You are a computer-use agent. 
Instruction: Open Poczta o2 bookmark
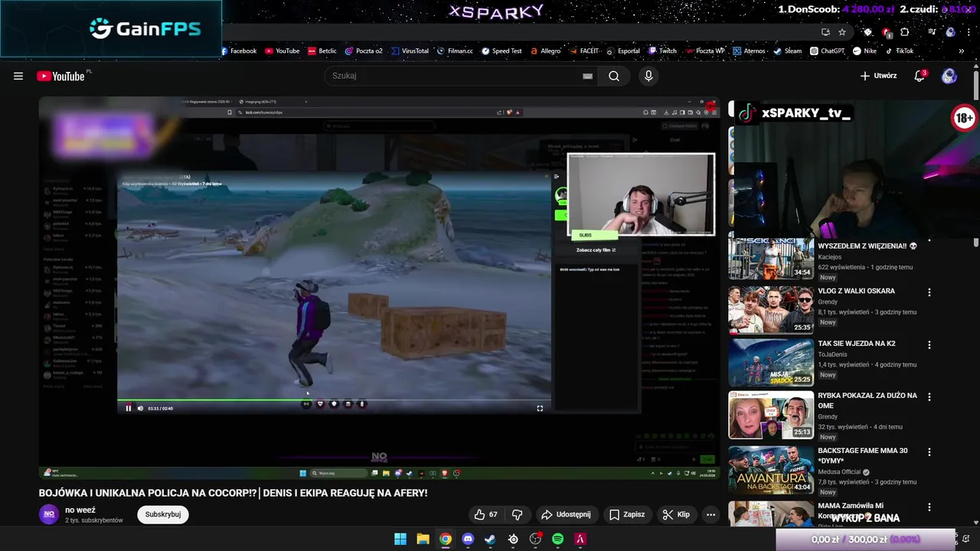point(364,51)
